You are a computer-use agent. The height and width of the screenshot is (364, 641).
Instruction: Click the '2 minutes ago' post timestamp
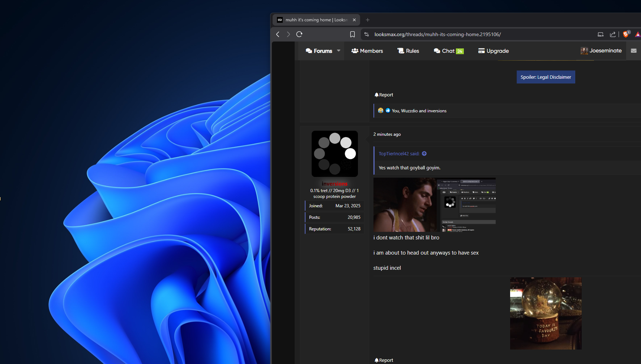pyautogui.click(x=387, y=134)
